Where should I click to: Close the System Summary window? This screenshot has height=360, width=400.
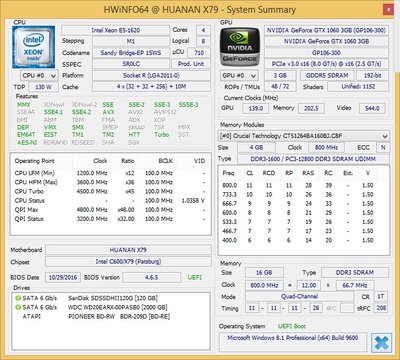[x=388, y=10]
